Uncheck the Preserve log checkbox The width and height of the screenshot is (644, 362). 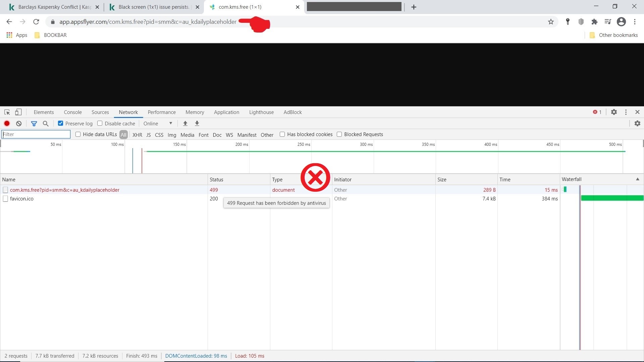[60, 123]
